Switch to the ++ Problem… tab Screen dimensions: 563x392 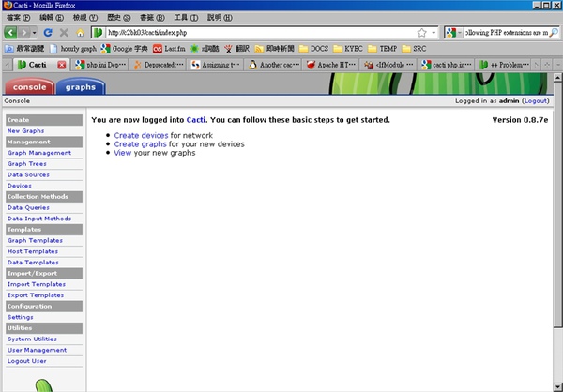pyautogui.click(x=504, y=65)
